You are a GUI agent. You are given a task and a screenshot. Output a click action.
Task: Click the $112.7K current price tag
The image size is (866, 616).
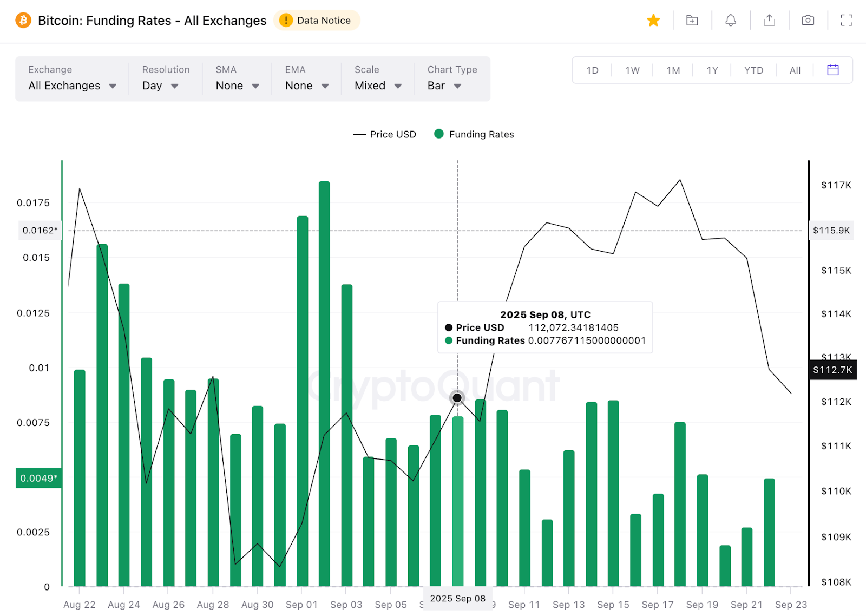[x=832, y=370]
